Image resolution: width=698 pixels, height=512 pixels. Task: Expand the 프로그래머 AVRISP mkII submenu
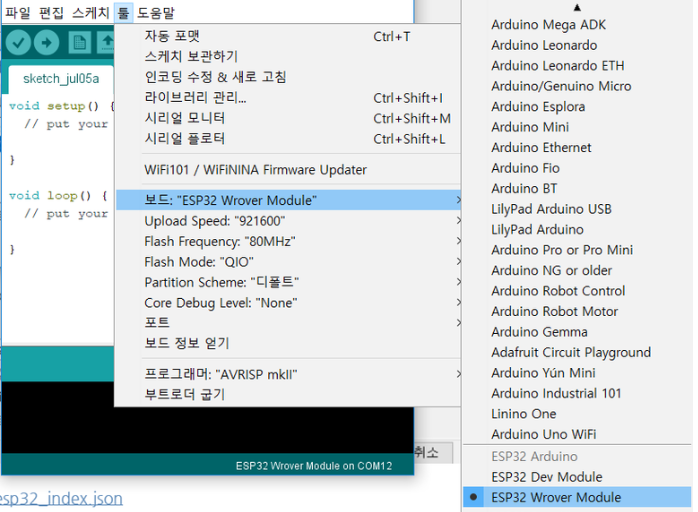(x=288, y=374)
